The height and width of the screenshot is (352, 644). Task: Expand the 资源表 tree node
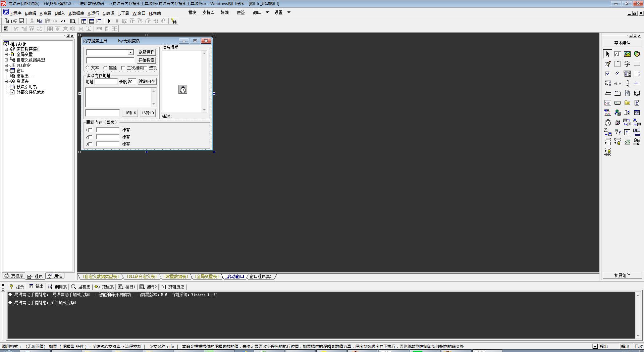click(6, 81)
